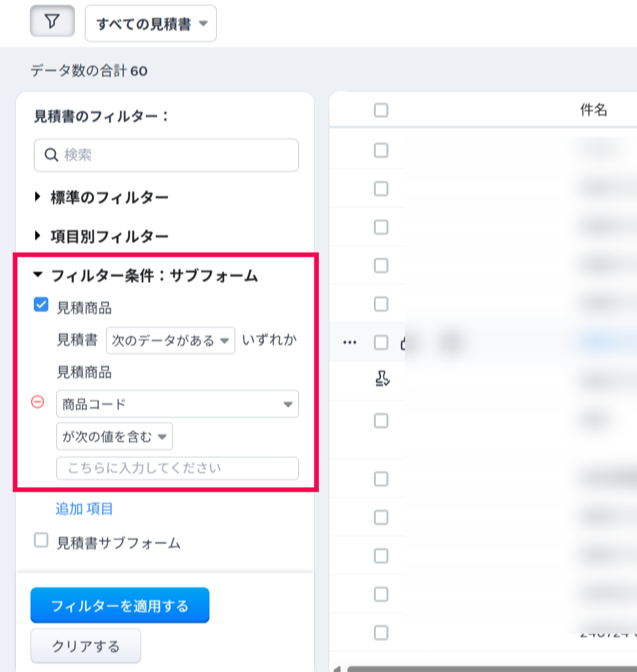Remove the 商品コード condition with the red minus icon

pos(38,402)
